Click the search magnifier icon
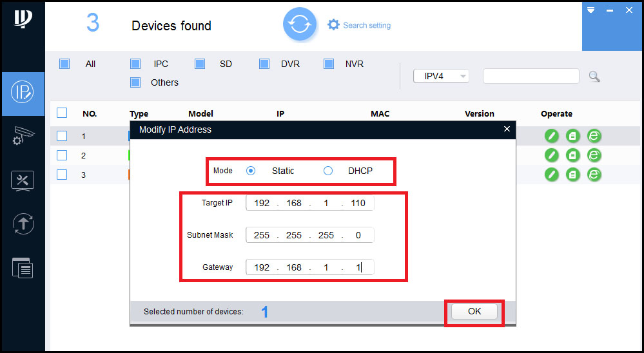 coord(594,77)
